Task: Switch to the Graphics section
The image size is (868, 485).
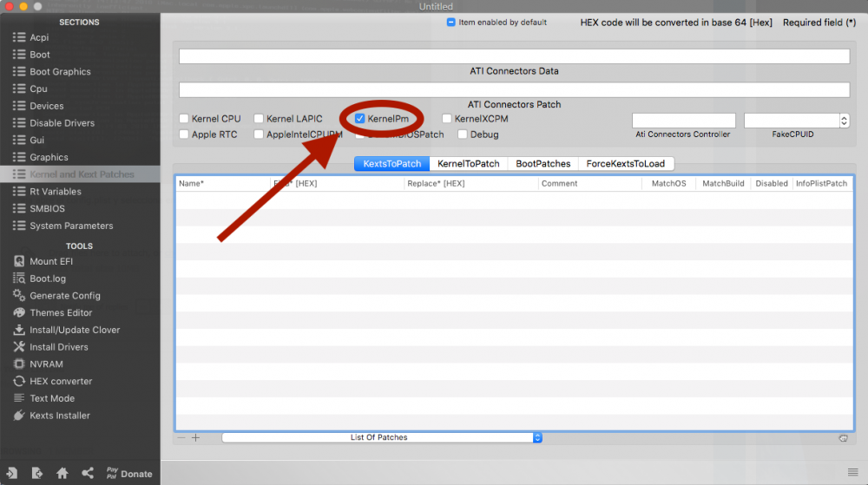Action: point(49,157)
